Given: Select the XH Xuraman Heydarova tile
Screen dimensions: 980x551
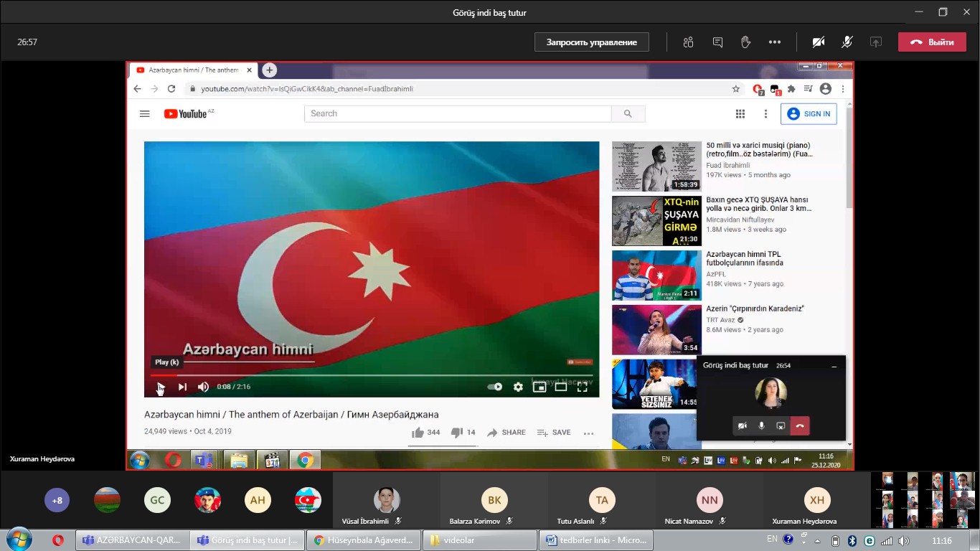Looking at the screenshot, I should tap(817, 501).
